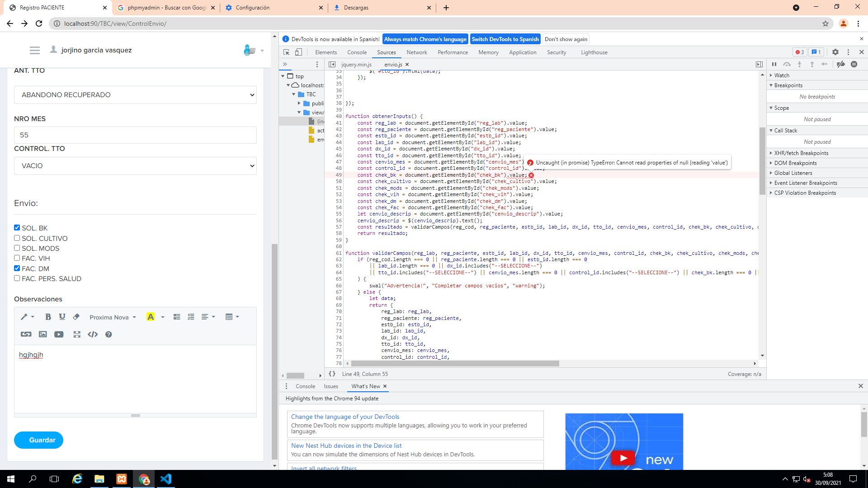This screenshot has height=488, width=868.
Task: Toggle the FAC. DM checkbox in Envio
Action: click(x=17, y=268)
